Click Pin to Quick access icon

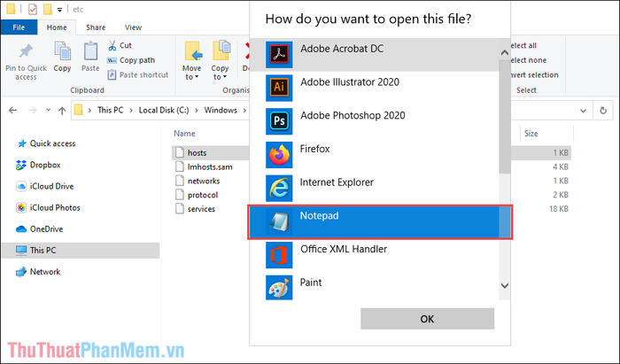click(26, 51)
